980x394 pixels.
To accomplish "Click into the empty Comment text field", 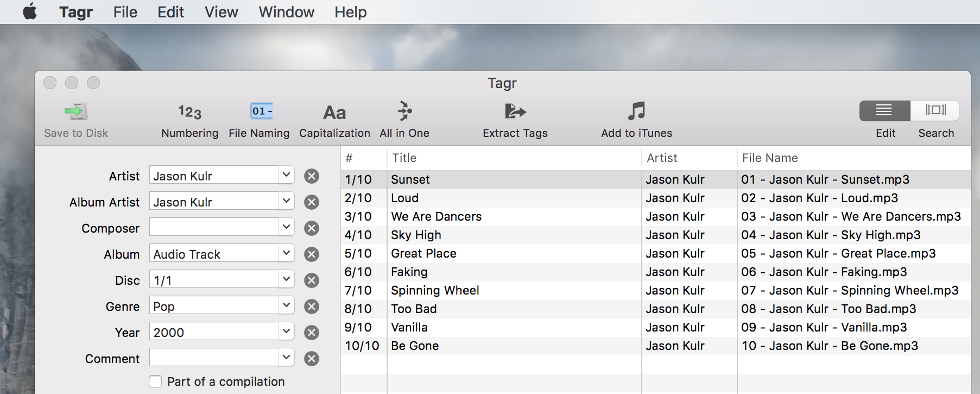I will (214, 358).
